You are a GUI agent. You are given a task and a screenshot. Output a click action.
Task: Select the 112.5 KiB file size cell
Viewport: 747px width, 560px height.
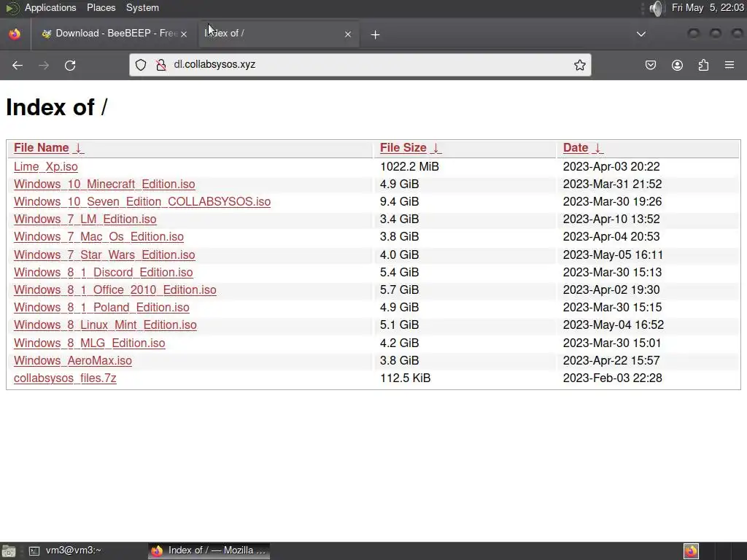[x=405, y=378]
